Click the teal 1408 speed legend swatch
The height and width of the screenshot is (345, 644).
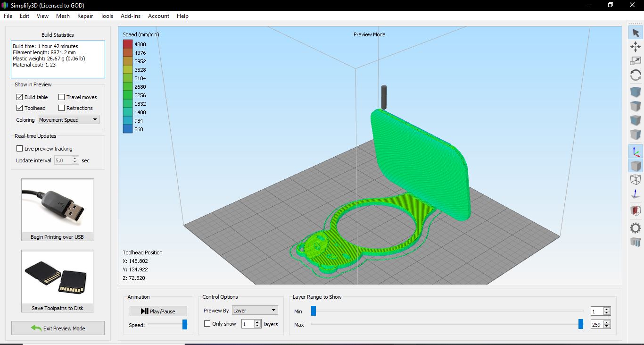[x=127, y=112]
